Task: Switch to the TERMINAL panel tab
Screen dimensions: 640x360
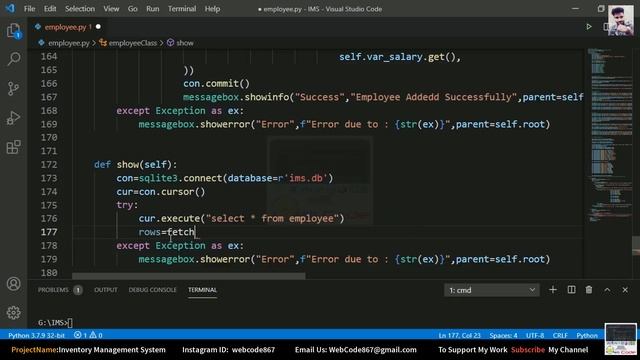Action: (x=202, y=290)
